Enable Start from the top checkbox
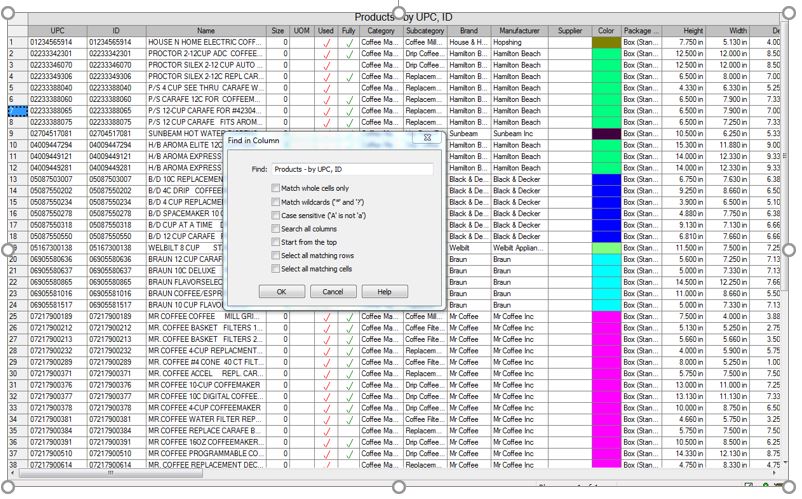This screenshot has width=802, height=499. 276,242
